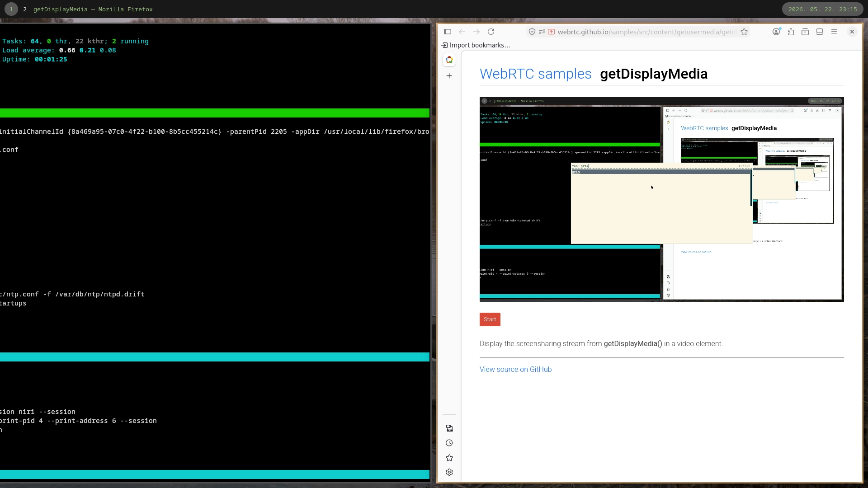Open the Extensions puzzle-piece menu
Viewport: 868px width, 488px height.
click(791, 32)
